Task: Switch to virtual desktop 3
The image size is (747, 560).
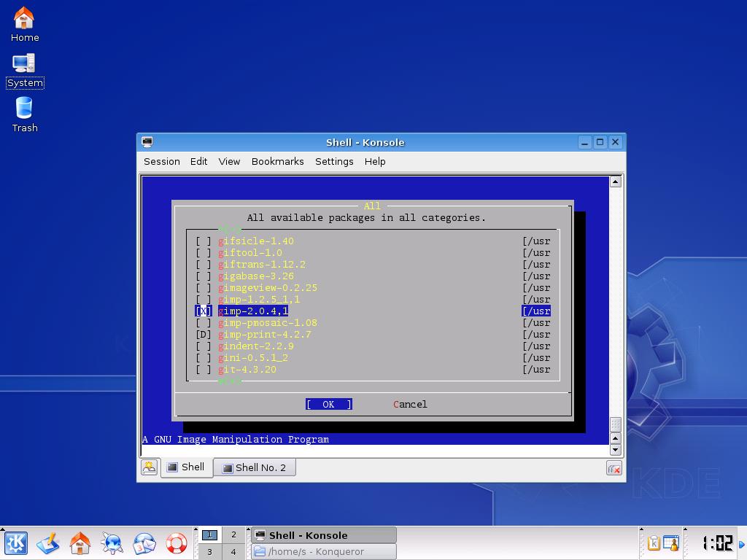Action: (209, 552)
